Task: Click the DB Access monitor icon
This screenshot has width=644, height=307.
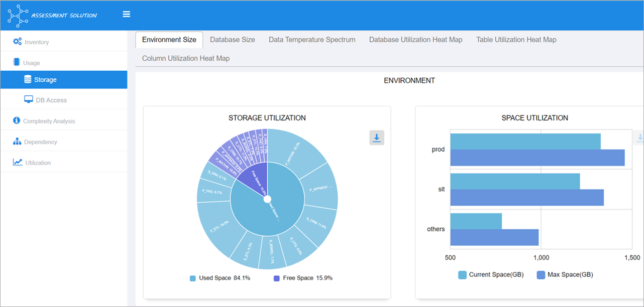Action: (29, 100)
